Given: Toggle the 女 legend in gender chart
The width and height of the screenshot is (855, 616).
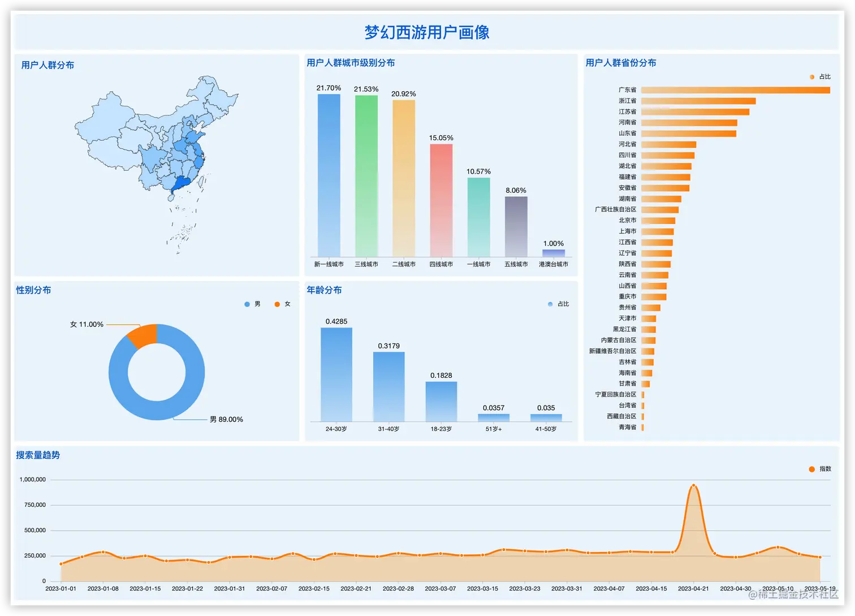Looking at the screenshot, I should tap(282, 304).
